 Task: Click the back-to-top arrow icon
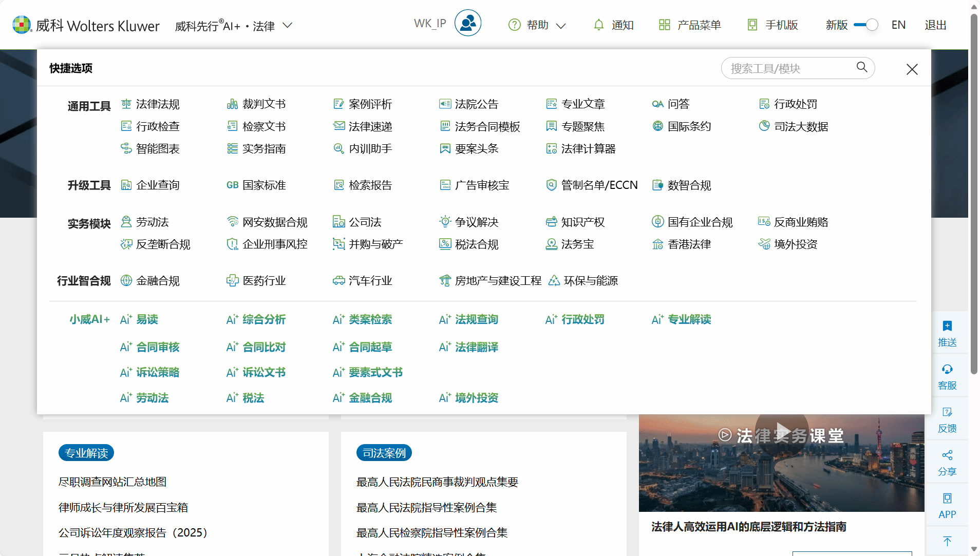click(947, 541)
